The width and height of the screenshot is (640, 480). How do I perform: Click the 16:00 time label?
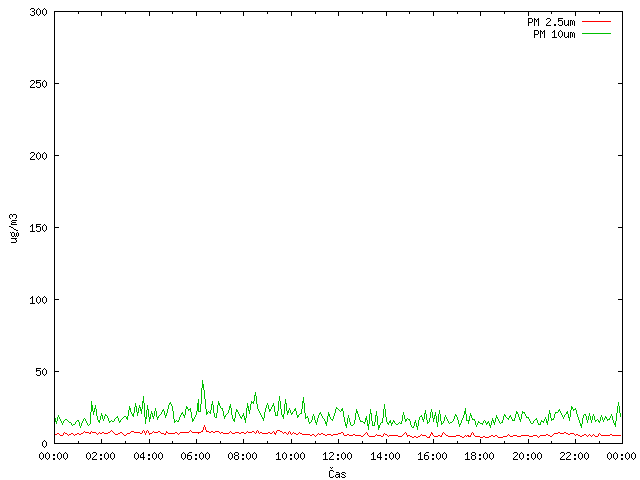point(432,456)
